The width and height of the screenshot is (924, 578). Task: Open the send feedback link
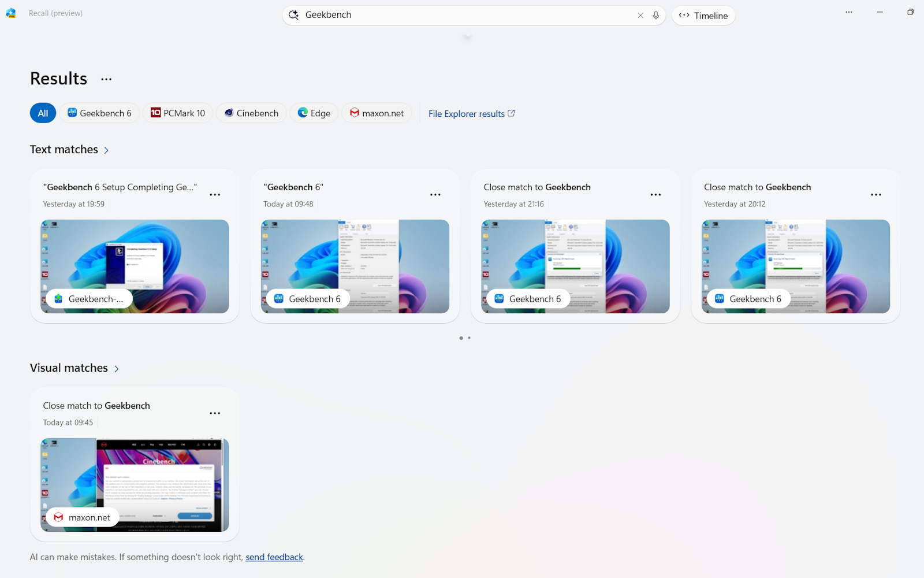pos(274,557)
